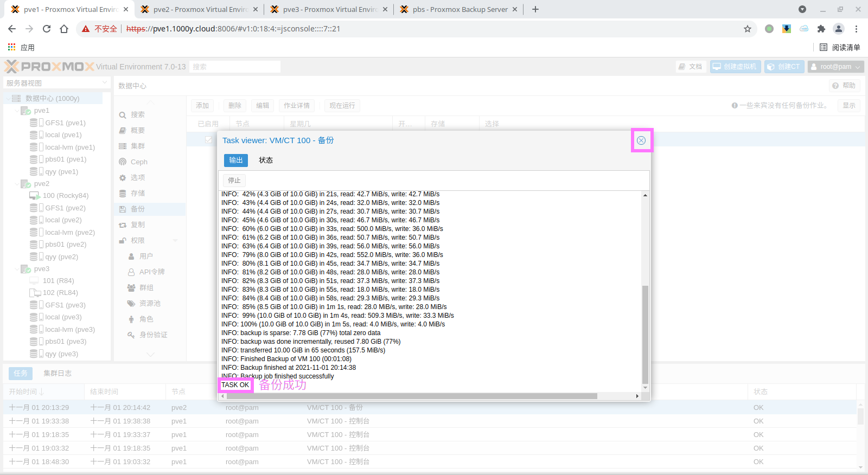
Task: Click the Ceph icon in the sidebar
Action: pyautogui.click(x=123, y=162)
